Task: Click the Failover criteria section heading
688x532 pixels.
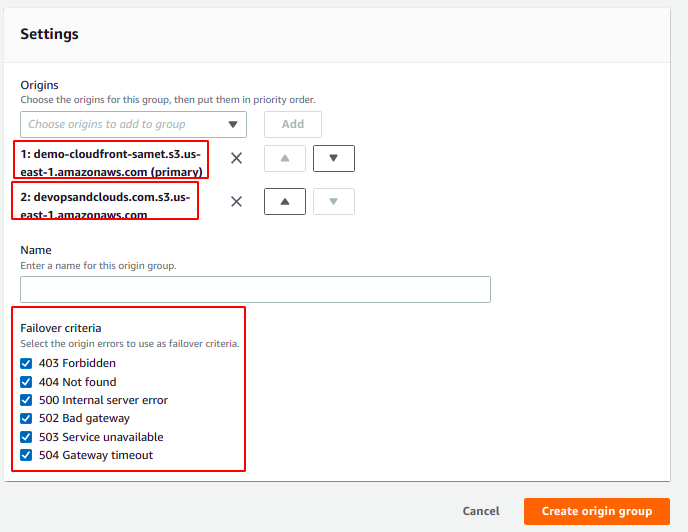Action: tap(61, 328)
